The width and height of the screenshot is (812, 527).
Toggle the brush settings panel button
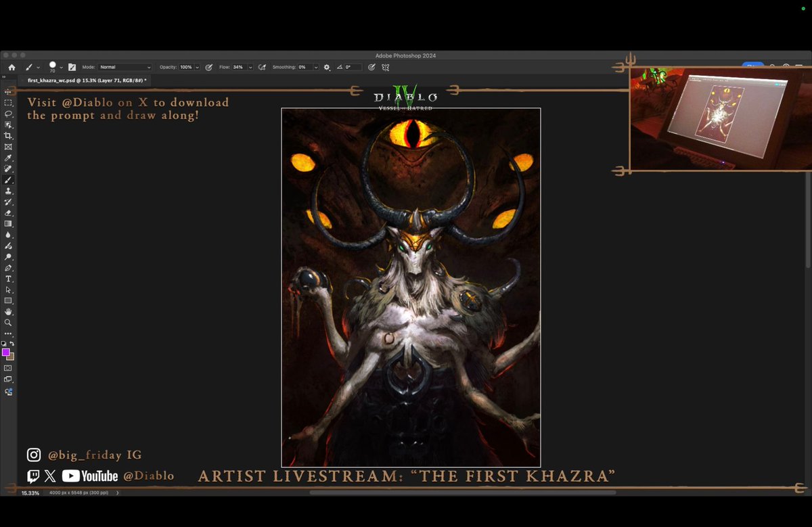72,67
